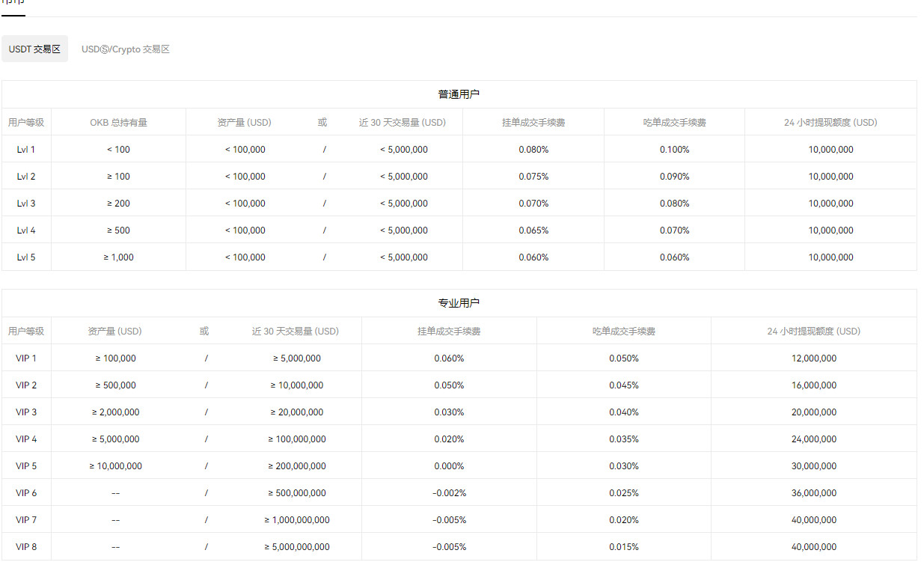Click the 挂单成交手续费 column header

pyautogui.click(x=533, y=122)
